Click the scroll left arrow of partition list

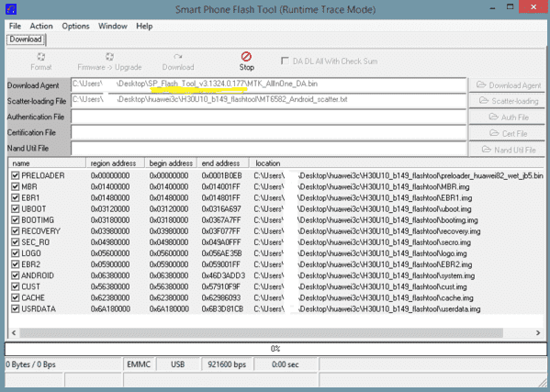(x=14, y=332)
